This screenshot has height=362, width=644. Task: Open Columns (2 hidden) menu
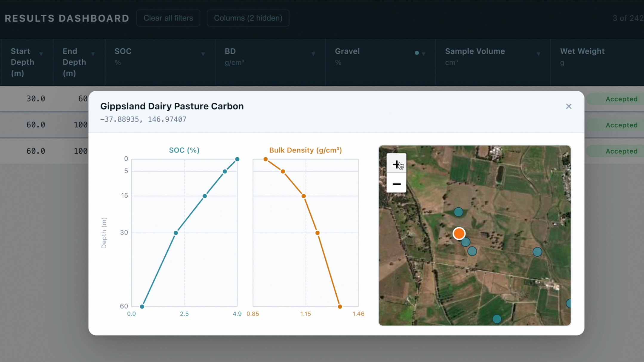click(248, 18)
